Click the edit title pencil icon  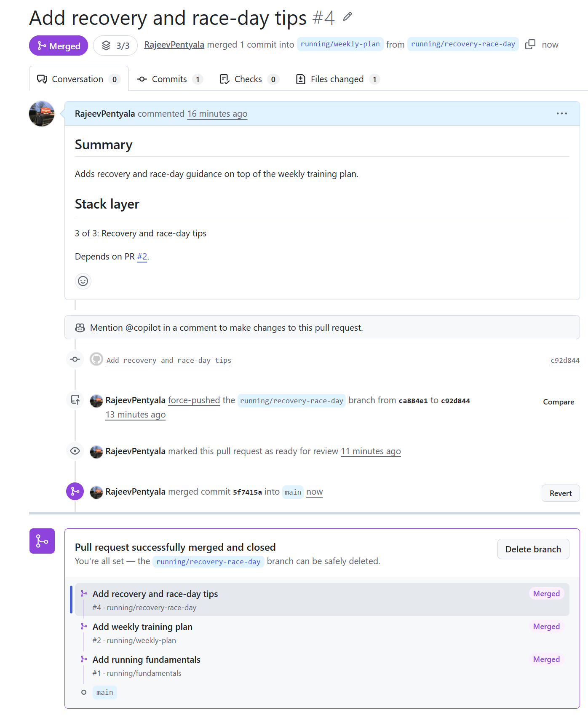(347, 17)
